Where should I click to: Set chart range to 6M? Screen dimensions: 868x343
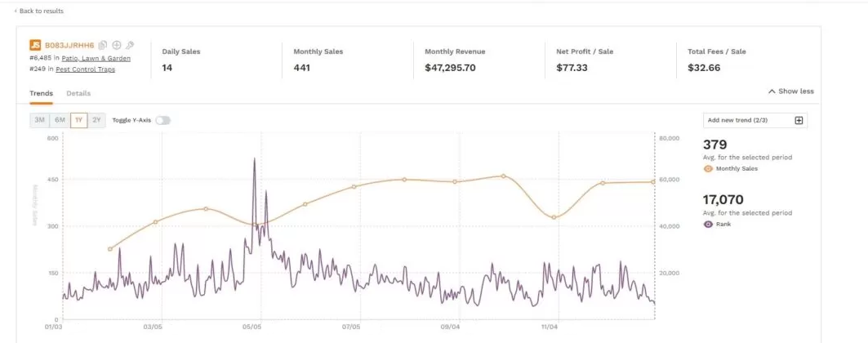[60, 120]
